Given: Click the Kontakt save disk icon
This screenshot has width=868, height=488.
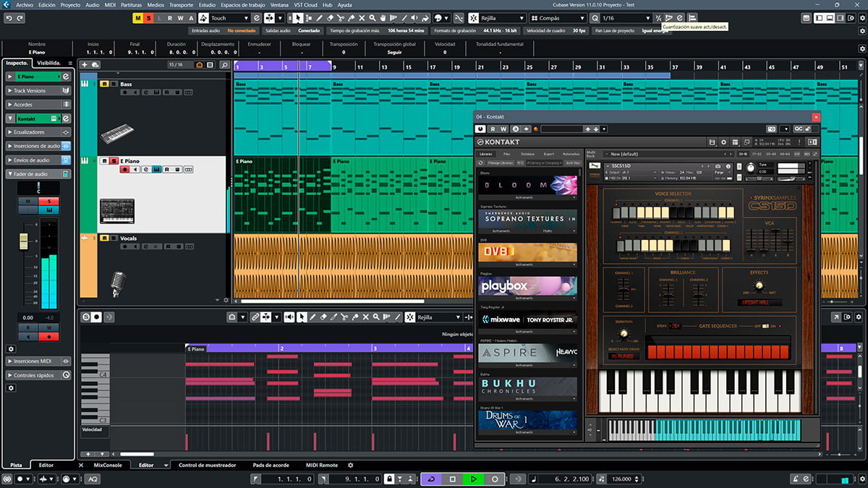Looking at the screenshot, I should coord(712,142).
